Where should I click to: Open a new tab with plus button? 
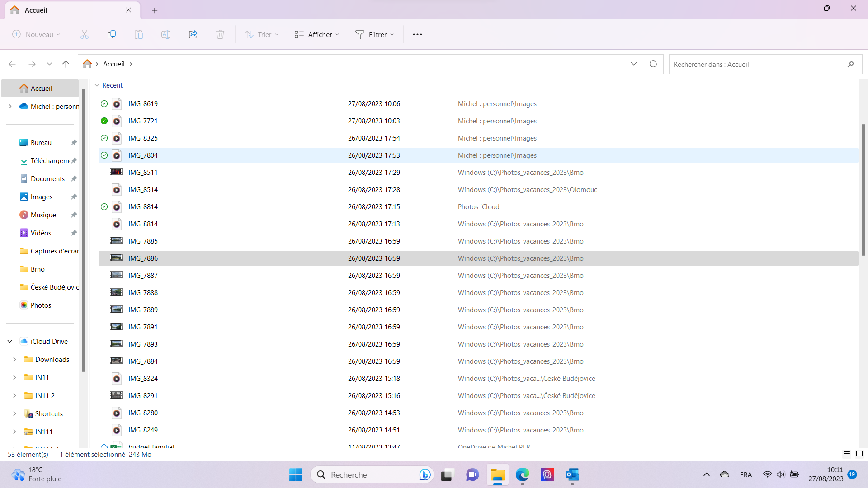[155, 10]
